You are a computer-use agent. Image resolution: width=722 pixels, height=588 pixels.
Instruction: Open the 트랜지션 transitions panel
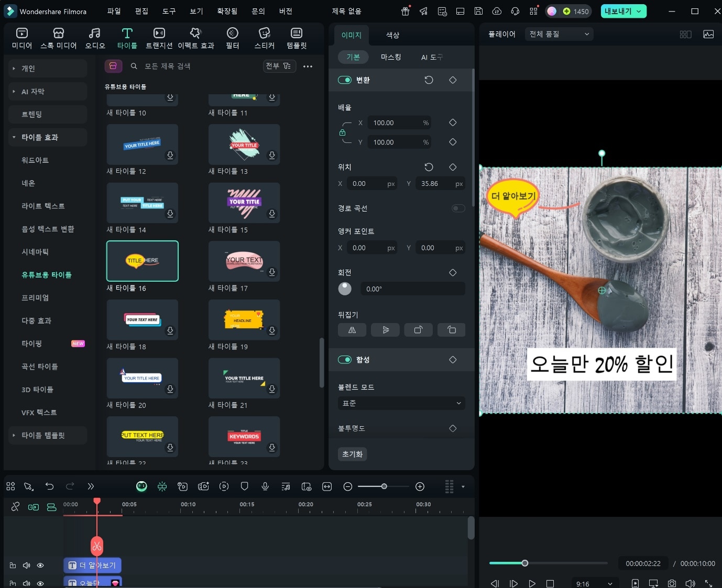tap(159, 39)
